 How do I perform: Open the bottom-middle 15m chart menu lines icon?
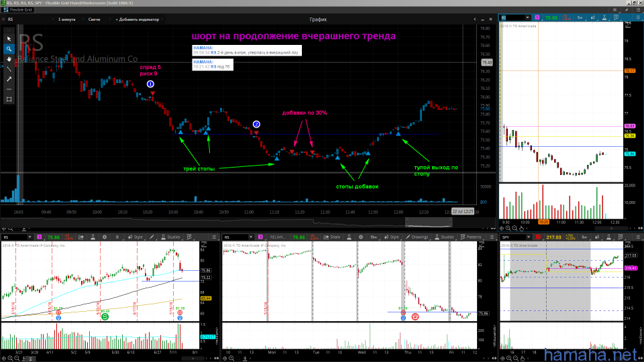click(x=492, y=237)
